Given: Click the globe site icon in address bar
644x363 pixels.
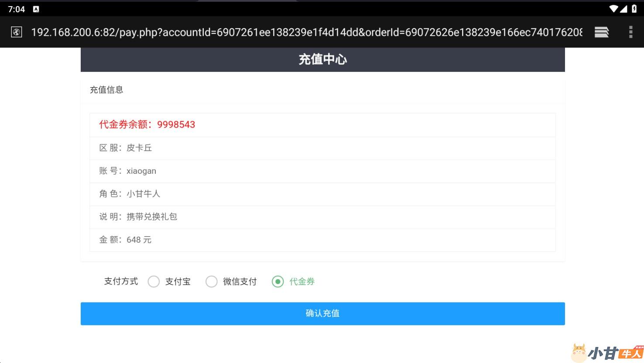Looking at the screenshot, I should (17, 32).
